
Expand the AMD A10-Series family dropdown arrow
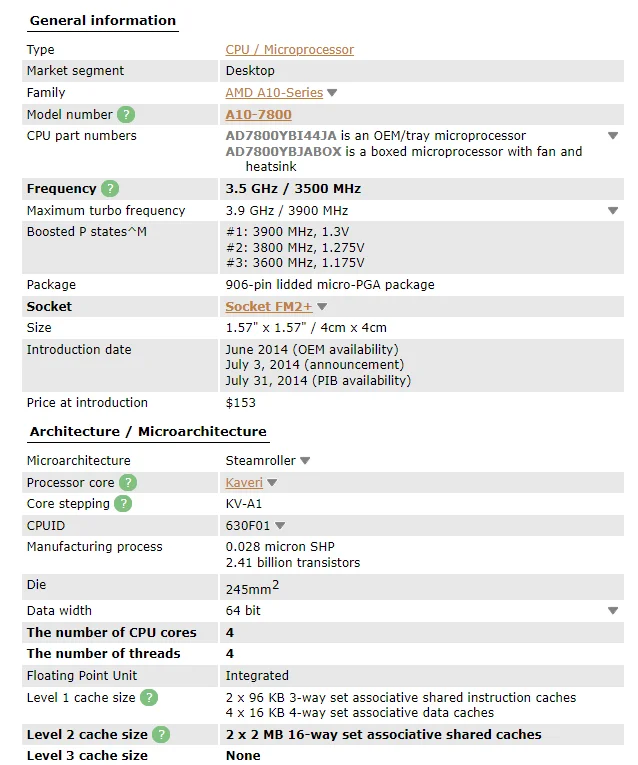point(332,93)
